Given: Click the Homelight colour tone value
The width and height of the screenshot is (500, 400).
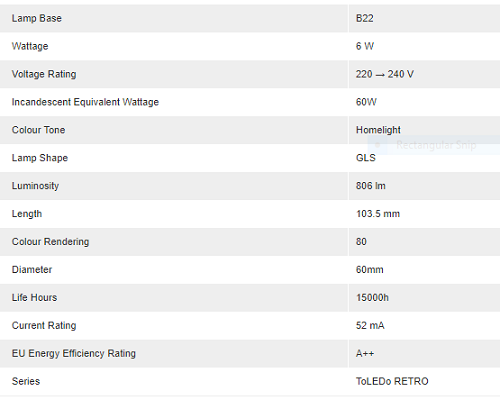Looking at the screenshot, I should (378, 130).
